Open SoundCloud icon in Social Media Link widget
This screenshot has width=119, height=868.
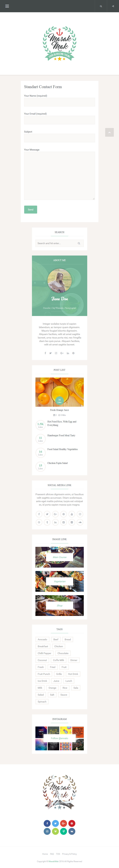point(80,522)
